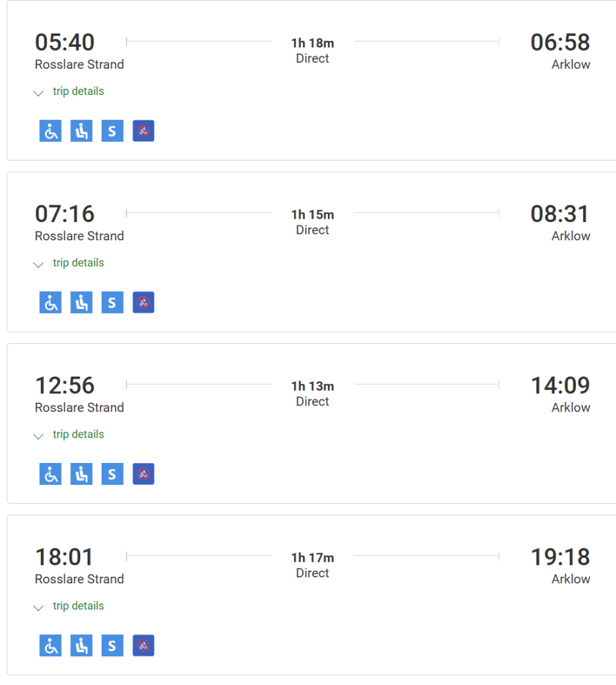Click wheelchair icon on 18:01 train

pyautogui.click(x=50, y=646)
